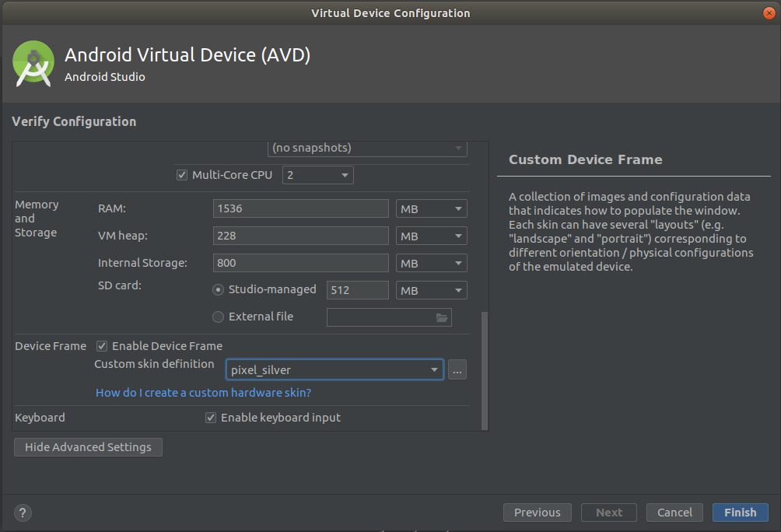781x532 pixels.
Task: Select the Studio-managed SD card option
Action: (x=219, y=289)
